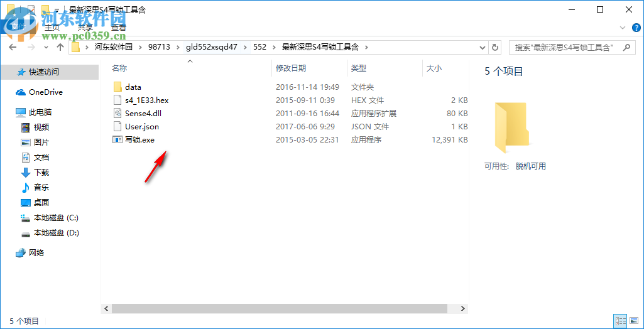Expand the chevron after 552 breadcrumb
The height and width of the screenshot is (329, 644).
click(274, 47)
